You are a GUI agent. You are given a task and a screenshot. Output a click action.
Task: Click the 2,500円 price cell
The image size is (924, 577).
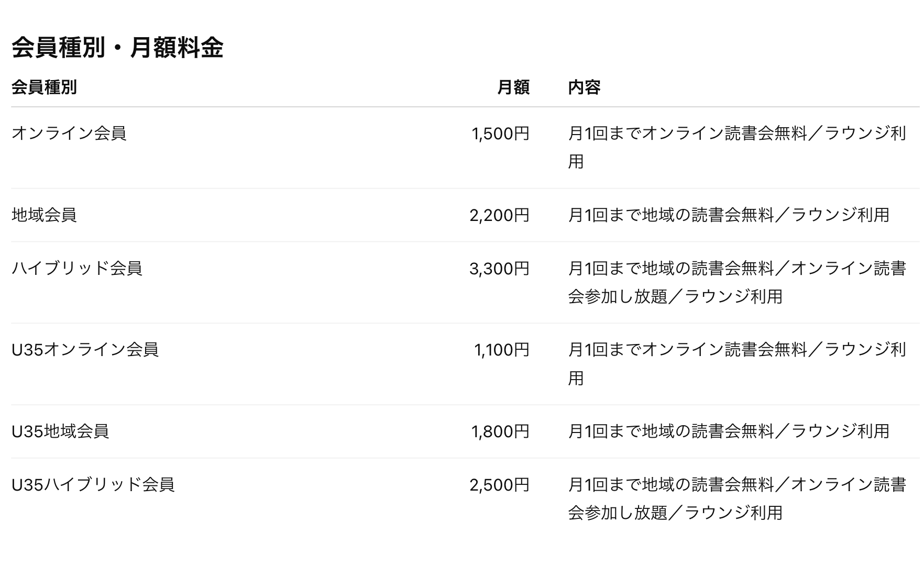pyautogui.click(x=499, y=485)
